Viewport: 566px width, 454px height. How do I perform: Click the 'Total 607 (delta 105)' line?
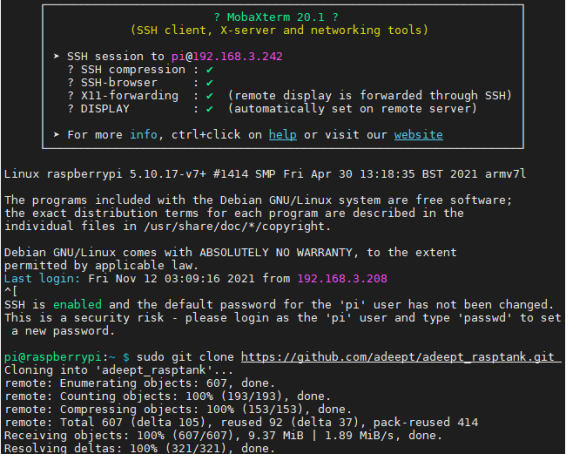tap(241, 422)
